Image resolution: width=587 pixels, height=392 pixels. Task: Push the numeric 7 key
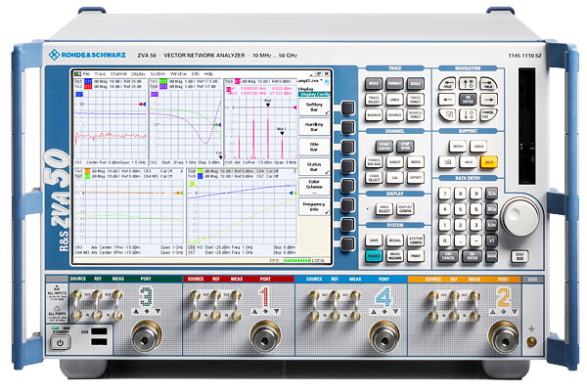coord(444,194)
